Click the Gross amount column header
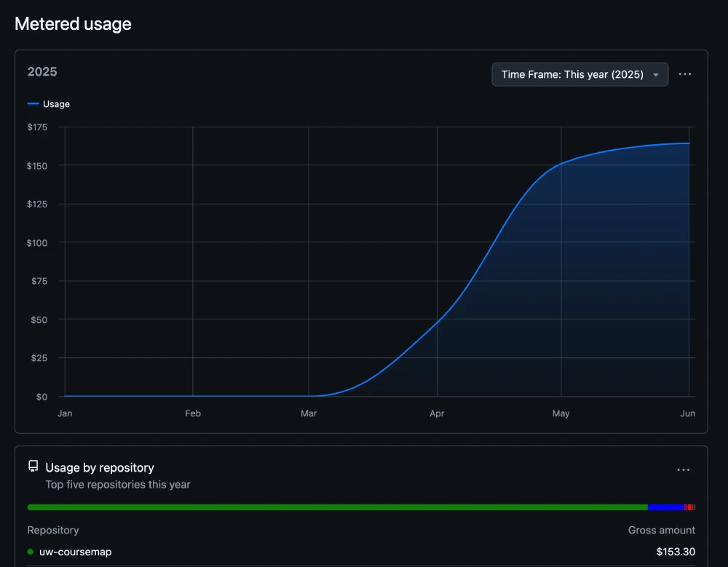Viewport: 728px width, 567px height. click(662, 530)
